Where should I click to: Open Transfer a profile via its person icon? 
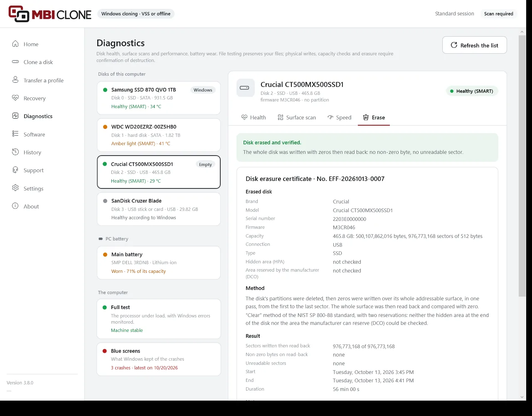(15, 80)
